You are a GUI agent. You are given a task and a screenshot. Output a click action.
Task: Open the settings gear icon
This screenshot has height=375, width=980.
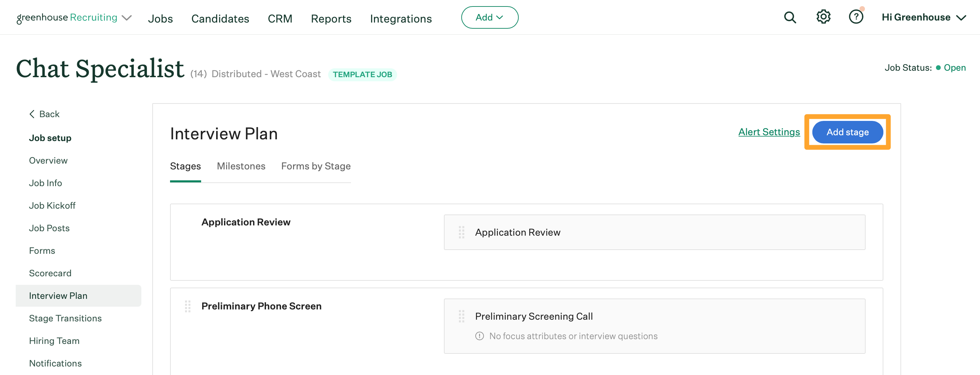click(x=823, y=17)
